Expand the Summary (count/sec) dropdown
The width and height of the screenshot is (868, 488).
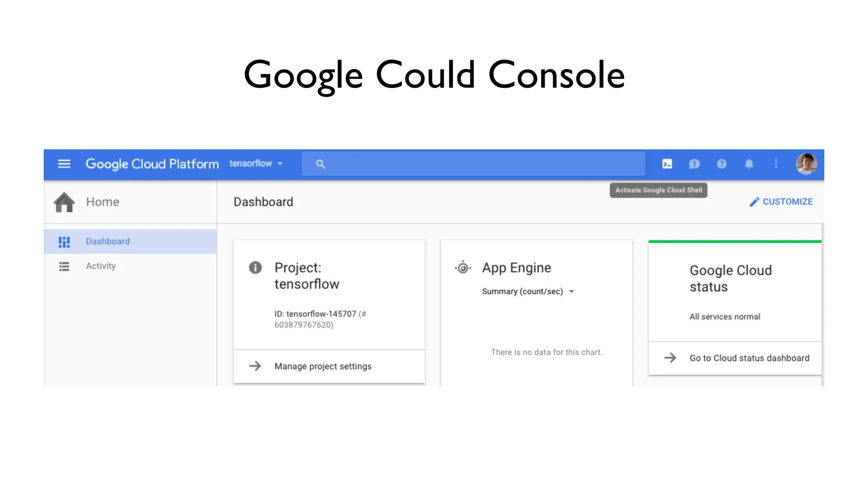tap(528, 291)
